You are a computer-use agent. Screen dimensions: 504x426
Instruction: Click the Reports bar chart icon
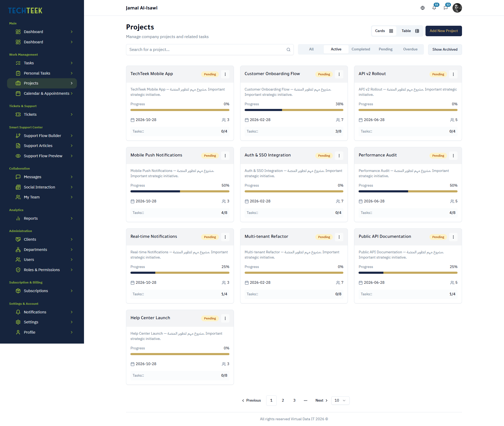tap(18, 218)
